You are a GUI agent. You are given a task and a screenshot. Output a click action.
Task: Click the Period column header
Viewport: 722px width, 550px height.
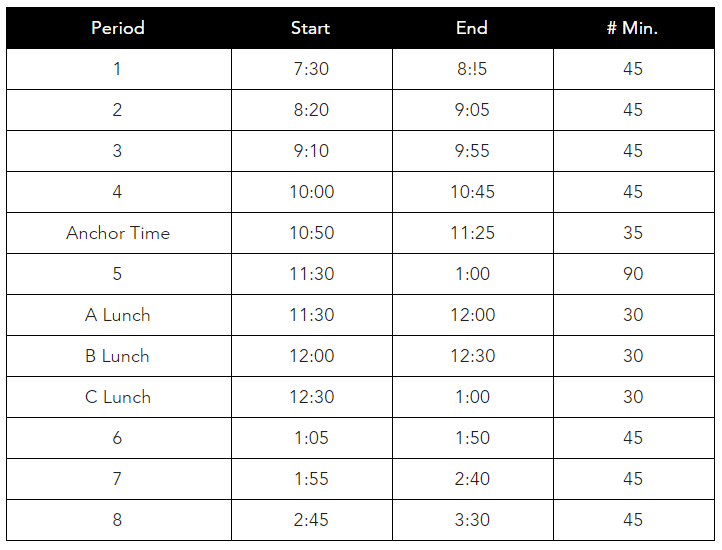(118, 28)
